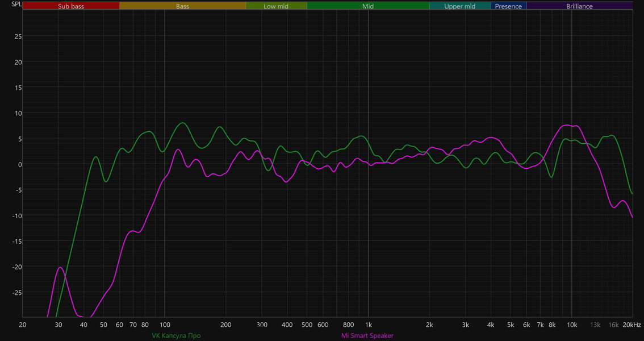The width and height of the screenshot is (644, 341).
Task: Click the 25 dB level label
Action: click(18, 36)
